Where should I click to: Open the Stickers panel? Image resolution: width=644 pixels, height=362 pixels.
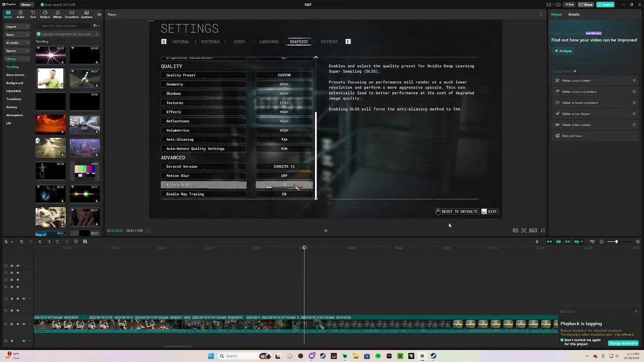click(45, 14)
